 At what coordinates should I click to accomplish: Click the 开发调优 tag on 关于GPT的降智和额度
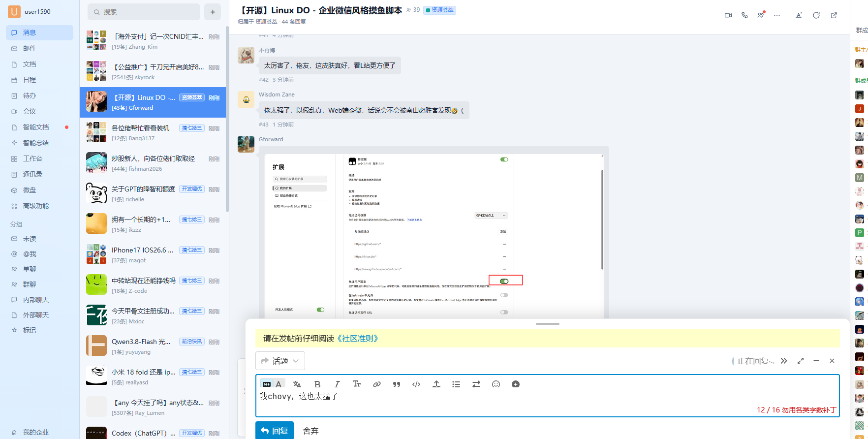point(192,189)
